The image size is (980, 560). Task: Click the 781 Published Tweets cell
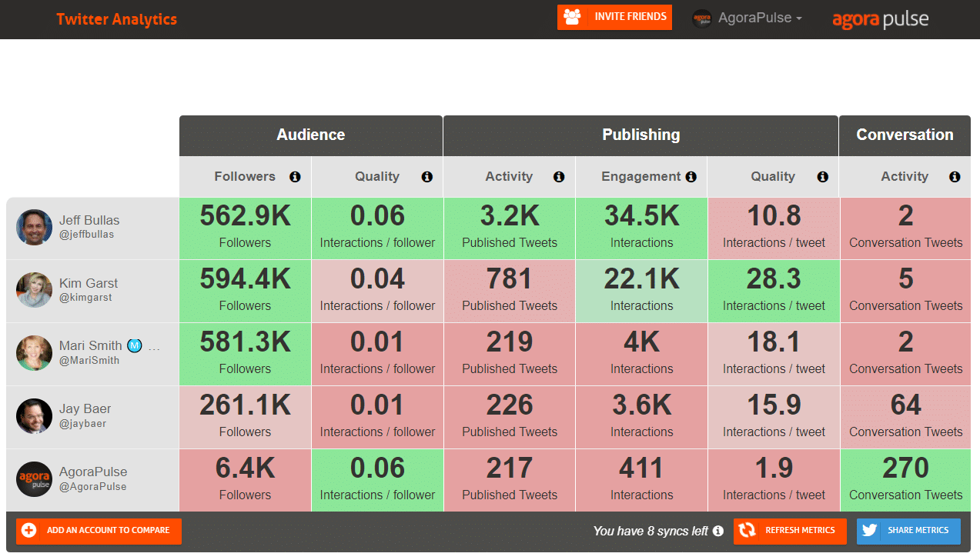[510, 292]
